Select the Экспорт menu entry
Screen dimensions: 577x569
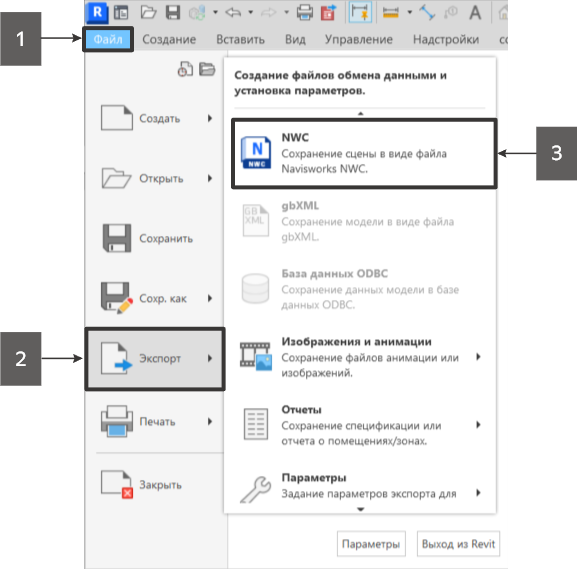pos(155,358)
